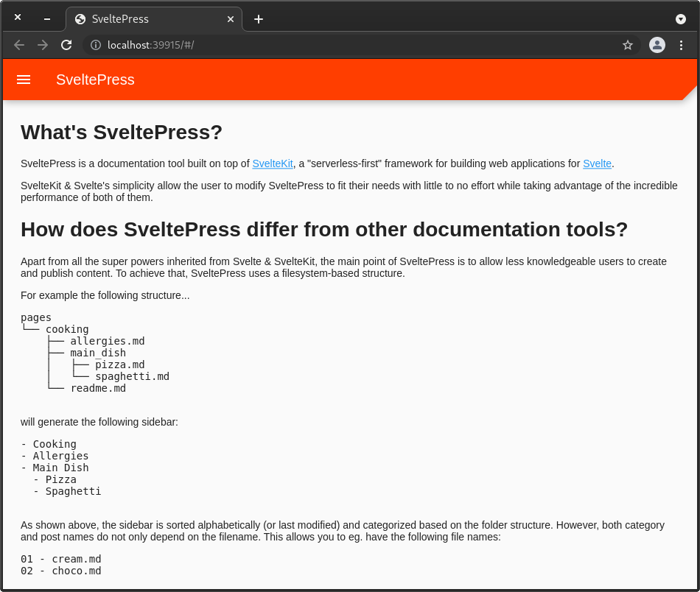Screen dimensions: 700x592
Task: Click "readme.md" in the file tree
Action: coord(98,388)
